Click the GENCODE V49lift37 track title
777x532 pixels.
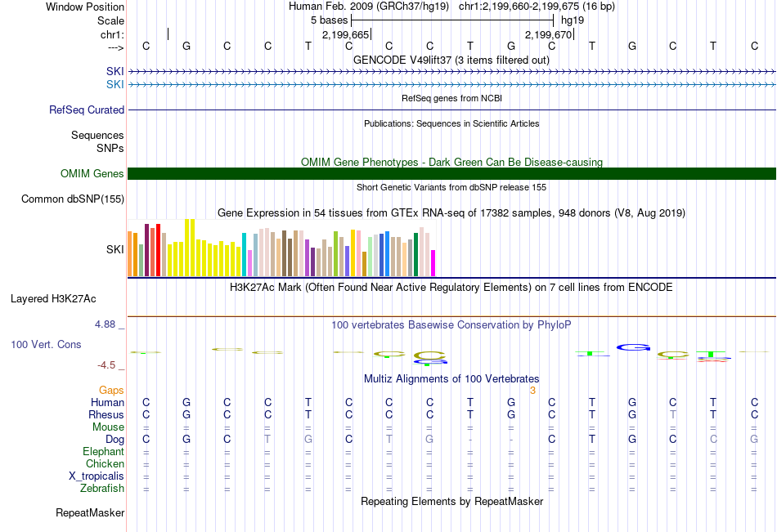451,60
